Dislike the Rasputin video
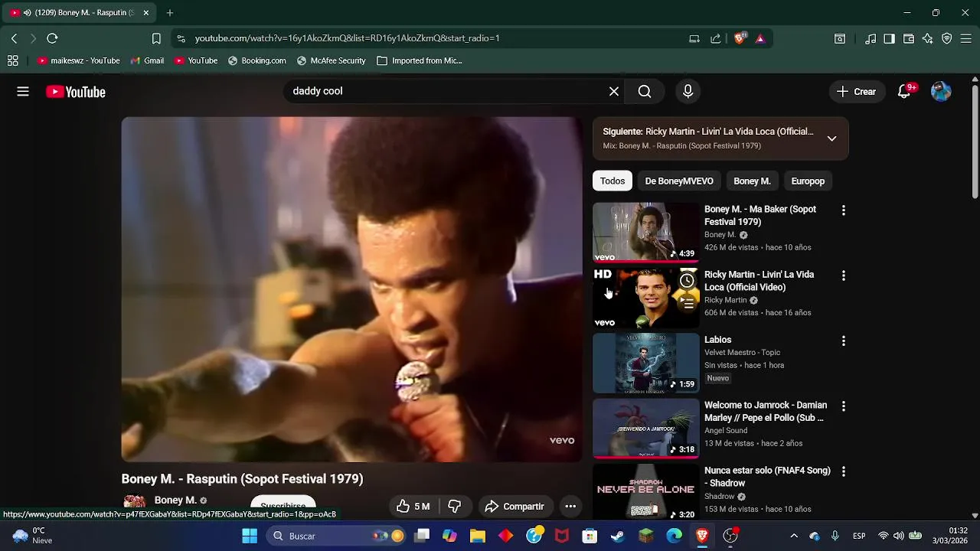The image size is (980, 551). [x=454, y=507]
